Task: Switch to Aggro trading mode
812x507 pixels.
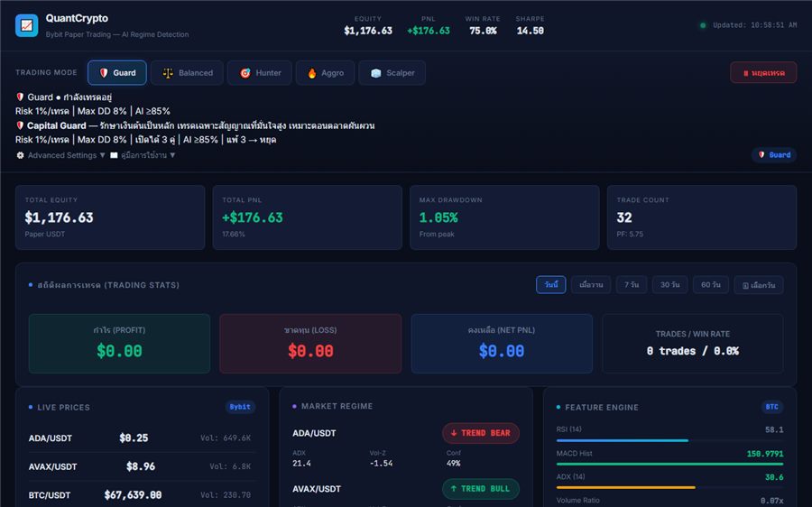Action: [325, 72]
